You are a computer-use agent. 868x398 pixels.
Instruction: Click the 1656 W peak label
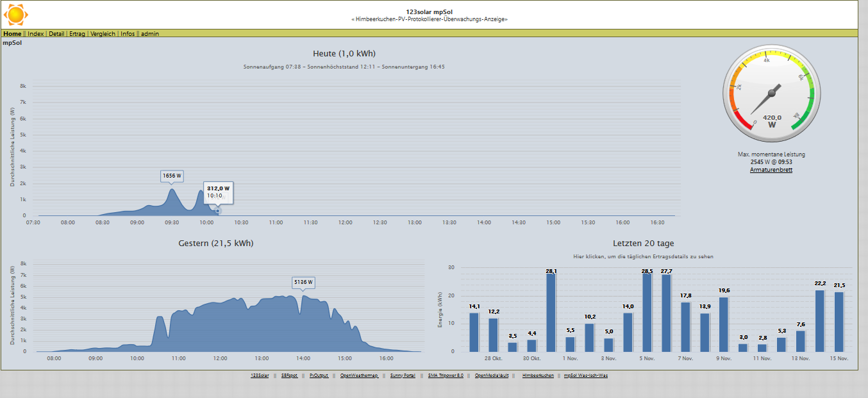click(x=172, y=176)
